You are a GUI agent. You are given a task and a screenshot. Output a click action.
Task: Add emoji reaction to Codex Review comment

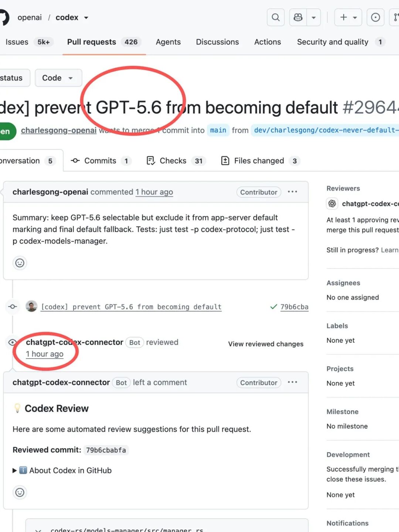[x=20, y=492]
